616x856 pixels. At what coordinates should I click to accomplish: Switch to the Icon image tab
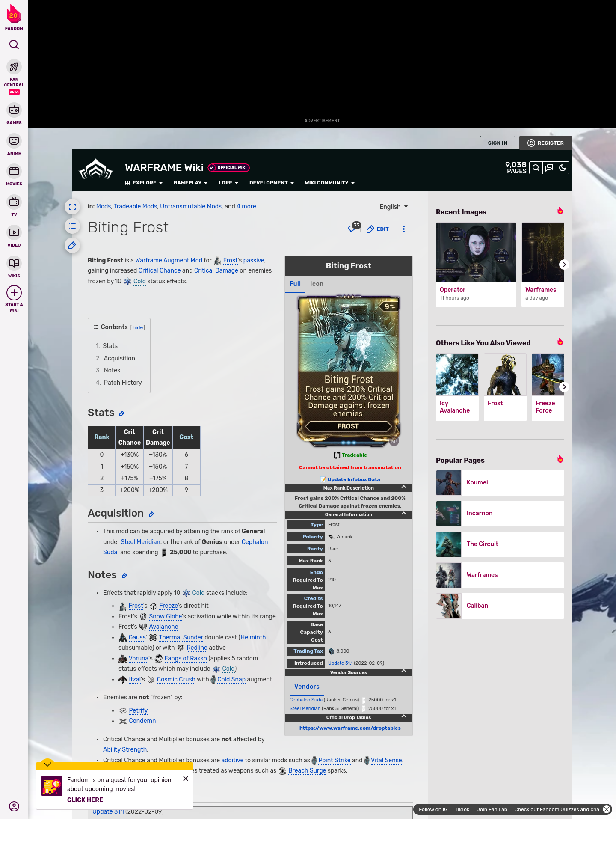point(317,284)
